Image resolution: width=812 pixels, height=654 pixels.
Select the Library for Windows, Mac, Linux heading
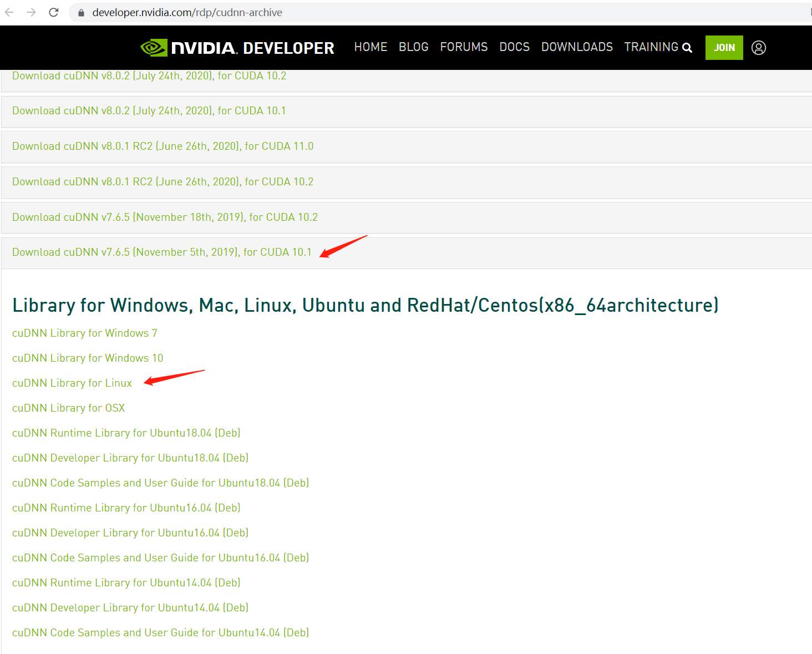pos(366,306)
